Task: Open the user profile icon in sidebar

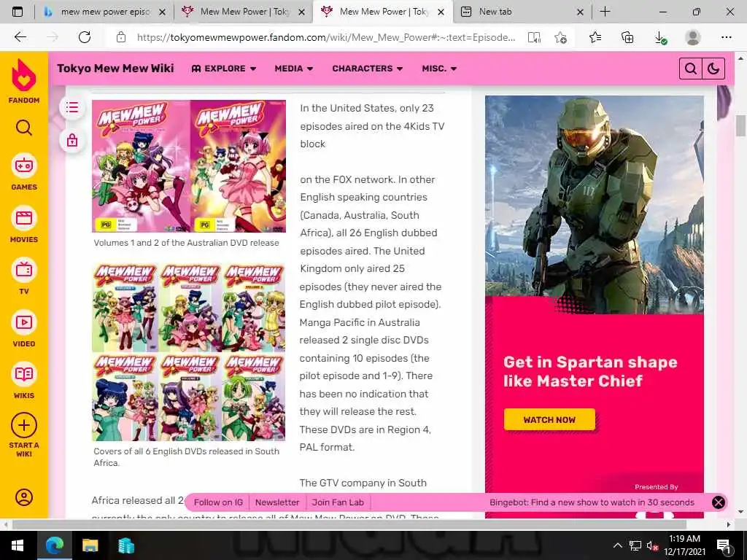Action: (x=24, y=497)
